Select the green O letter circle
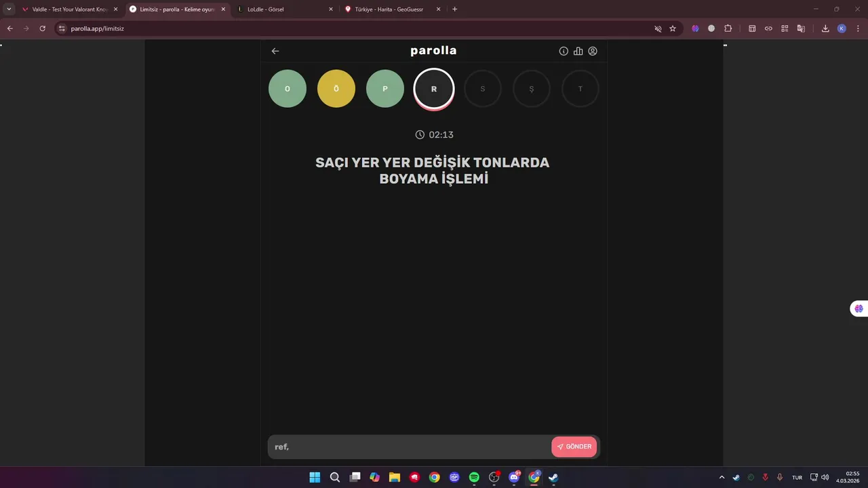The image size is (868, 488). tap(288, 89)
